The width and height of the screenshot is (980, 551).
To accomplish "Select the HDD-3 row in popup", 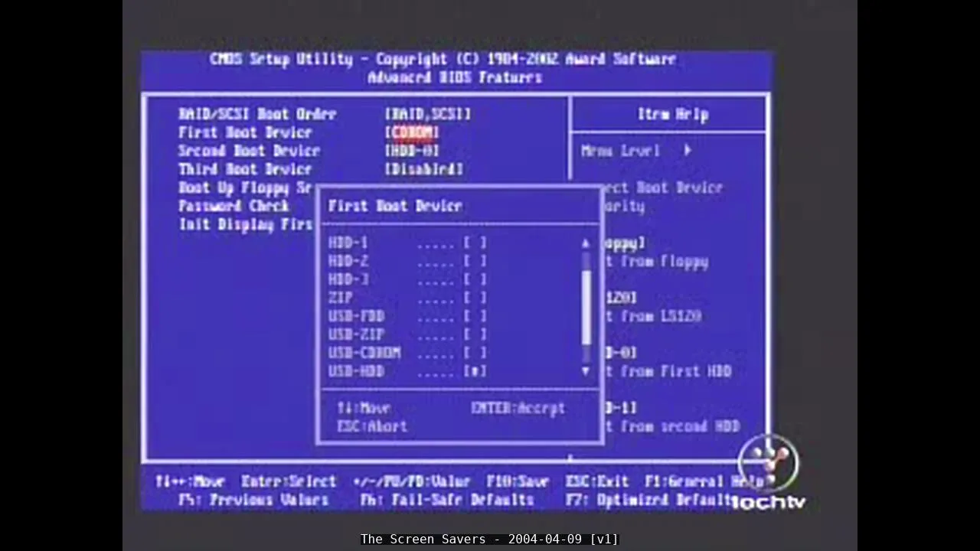I will 407,279.
